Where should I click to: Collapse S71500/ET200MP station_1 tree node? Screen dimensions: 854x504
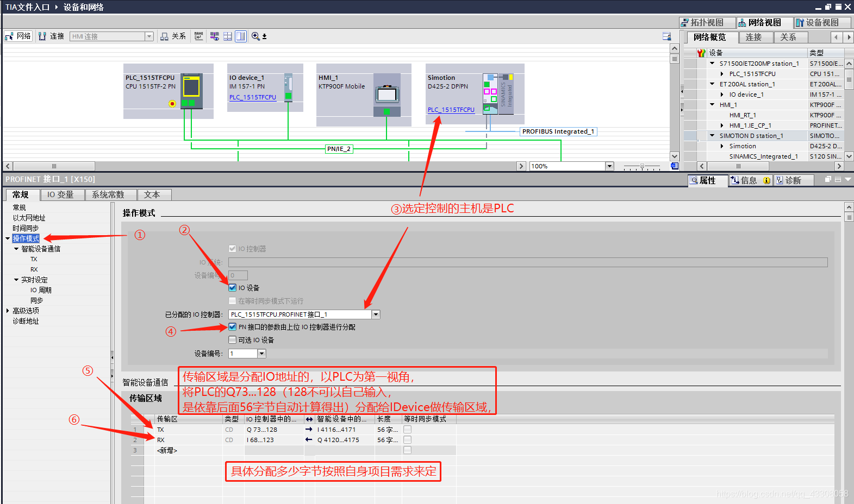pos(712,63)
